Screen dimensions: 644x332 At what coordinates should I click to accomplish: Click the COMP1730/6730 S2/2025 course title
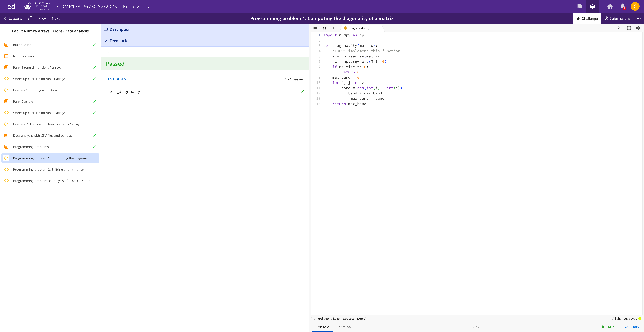[x=103, y=7]
